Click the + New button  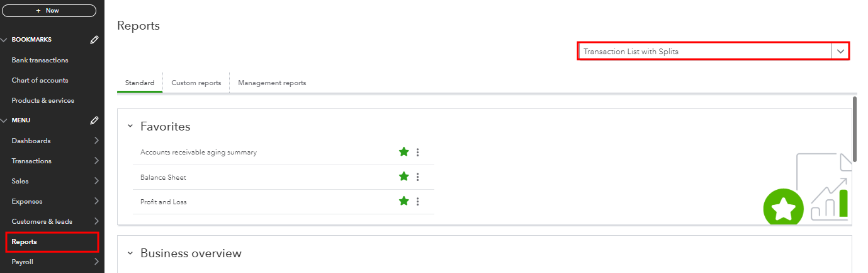pyautogui.click(x=49, y=11)
